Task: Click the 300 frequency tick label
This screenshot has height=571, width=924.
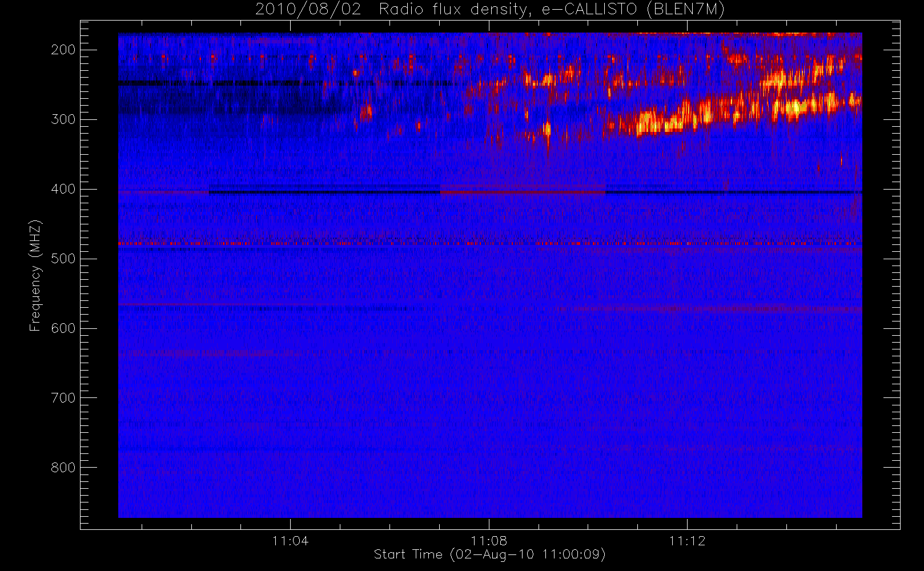Action: point(63,119)
